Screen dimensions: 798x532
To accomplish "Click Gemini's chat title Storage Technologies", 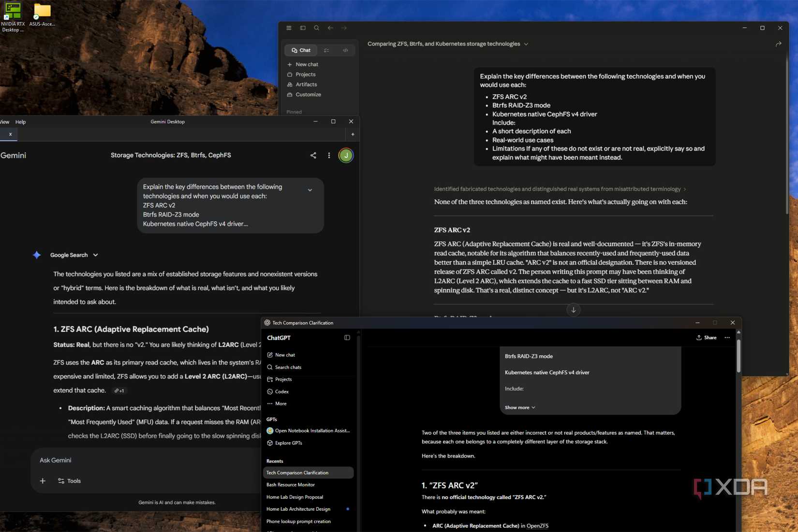I will pos(171,155).
